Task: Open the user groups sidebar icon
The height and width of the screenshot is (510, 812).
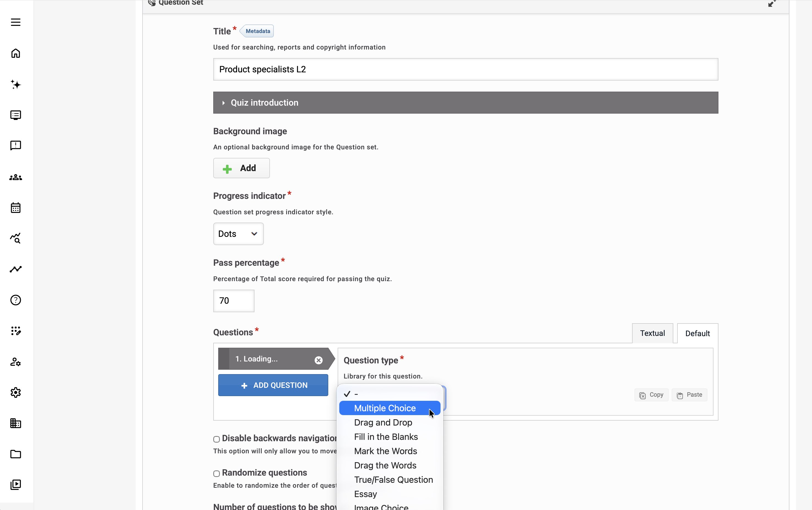Action: (15, 177)
